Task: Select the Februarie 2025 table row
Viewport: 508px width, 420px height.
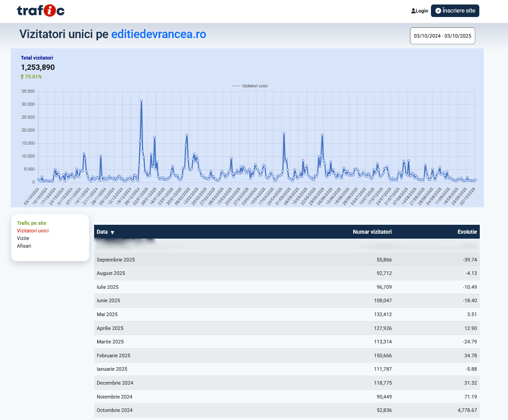Action: tap(287, 356)
